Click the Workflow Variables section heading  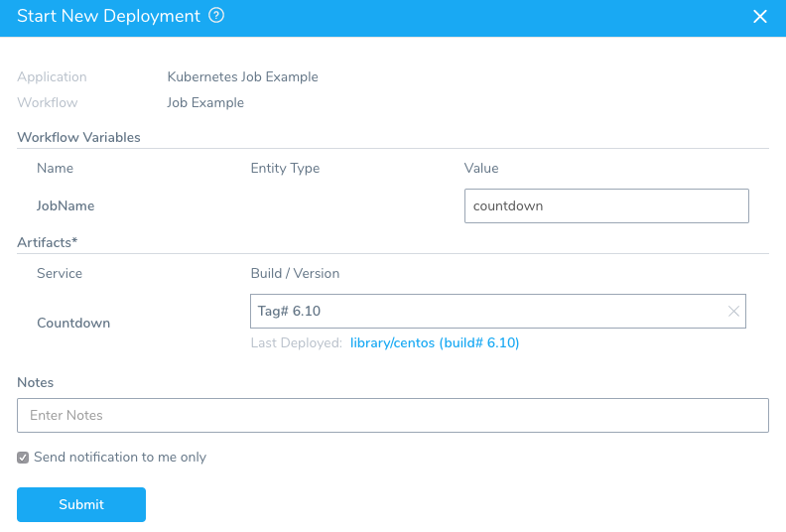[78, 137]
